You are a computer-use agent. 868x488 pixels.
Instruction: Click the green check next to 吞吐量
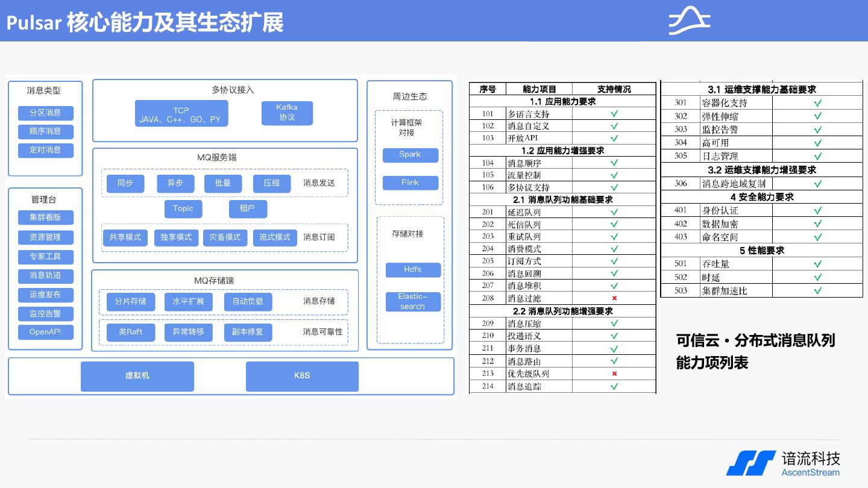(817, 264)
